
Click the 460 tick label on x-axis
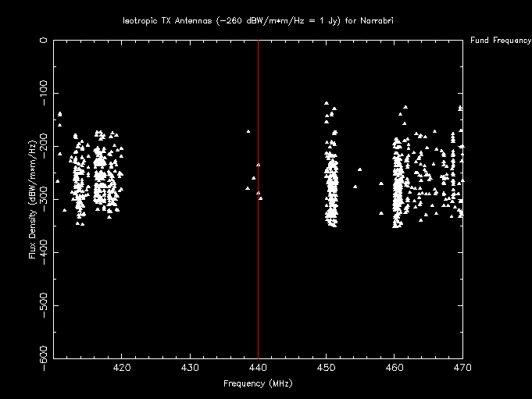(x=395, y=368)
